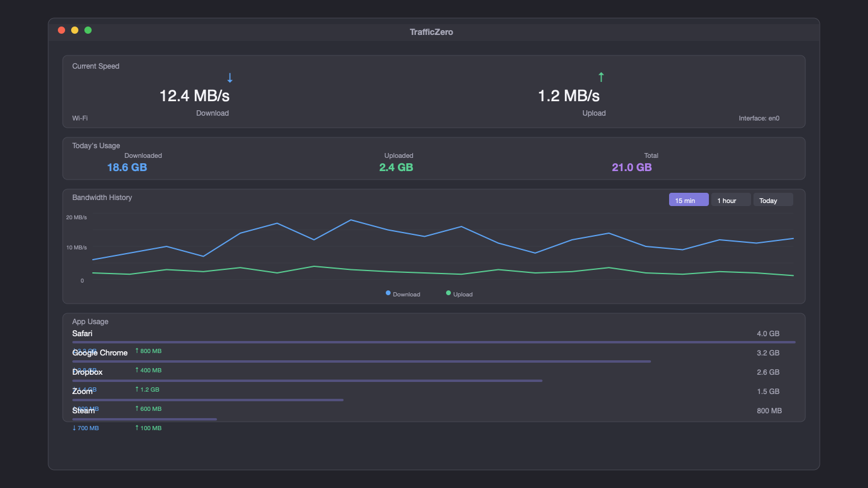
Task: Click Zoom's usage progress bar
Action: (x=208, y=400)
